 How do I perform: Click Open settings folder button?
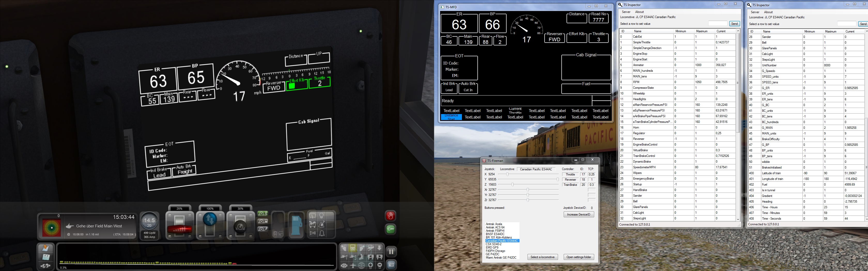[579, 257]
